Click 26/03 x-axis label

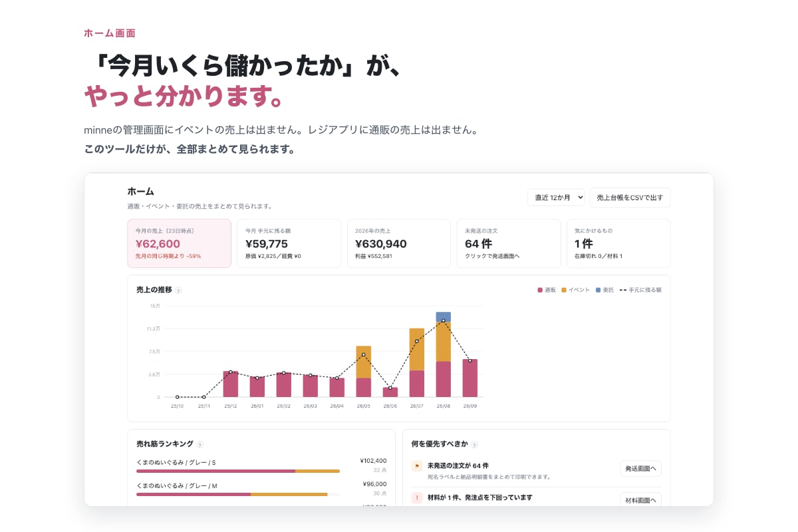tap(311, 406)
